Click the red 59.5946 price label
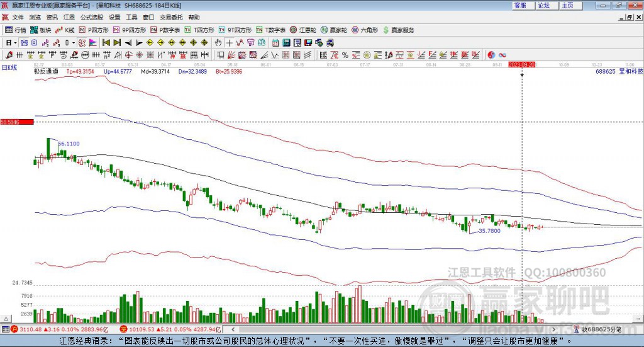 (17, 122)
